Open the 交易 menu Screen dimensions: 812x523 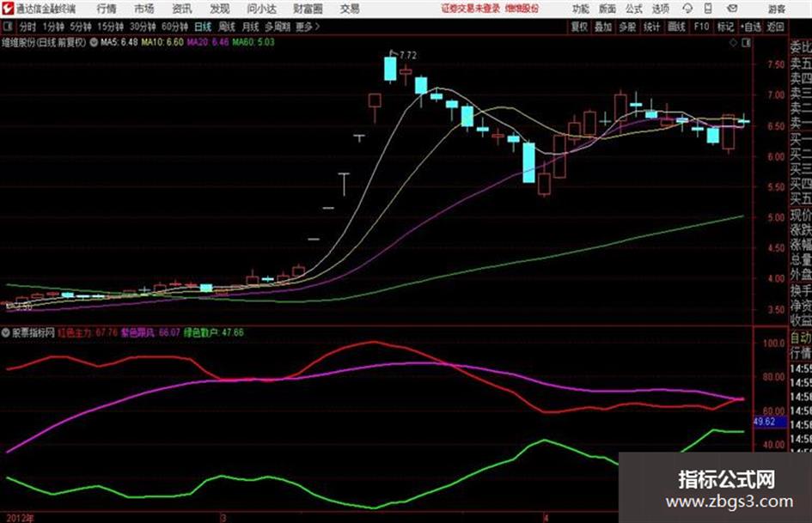click(x=350, y=9)
